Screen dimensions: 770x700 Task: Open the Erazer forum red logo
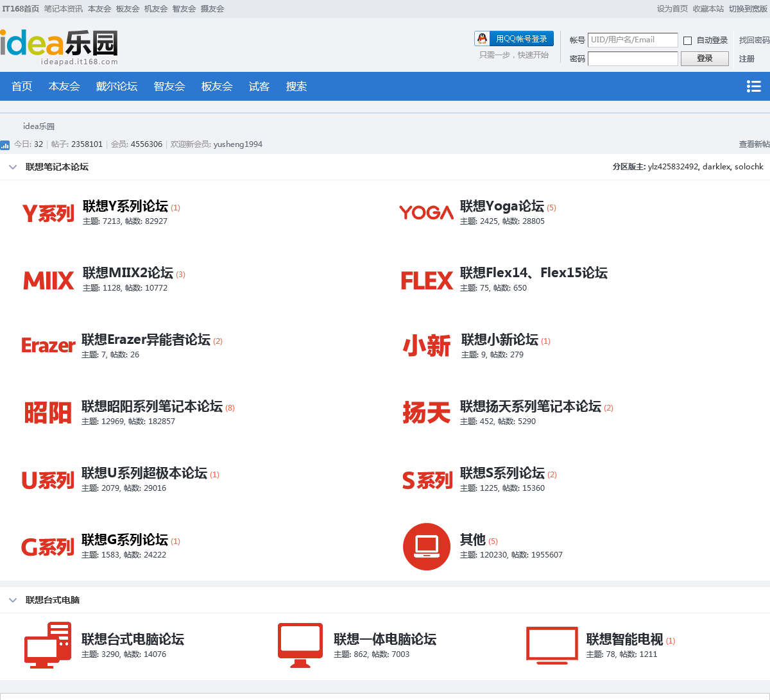coord(48,346)
